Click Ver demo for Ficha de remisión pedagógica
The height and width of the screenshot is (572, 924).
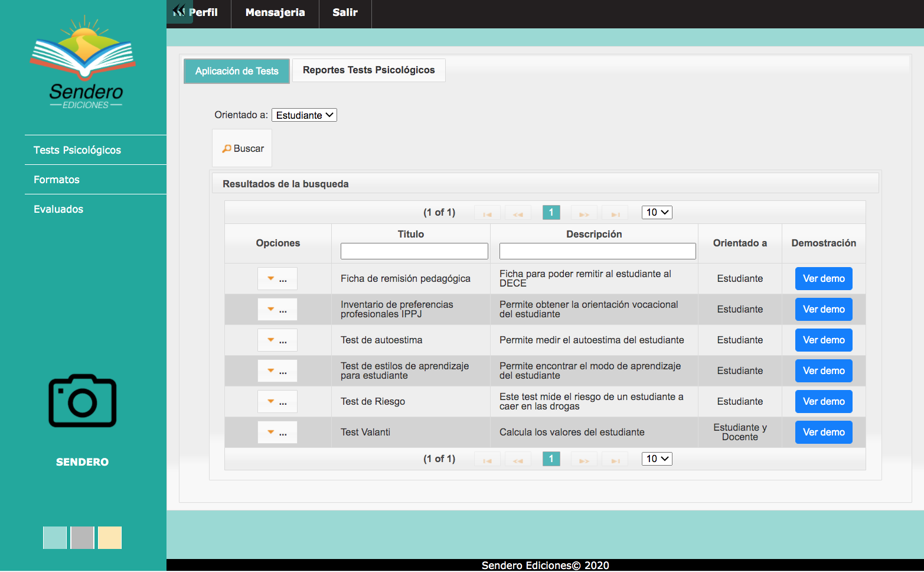(x=823, y=279)
